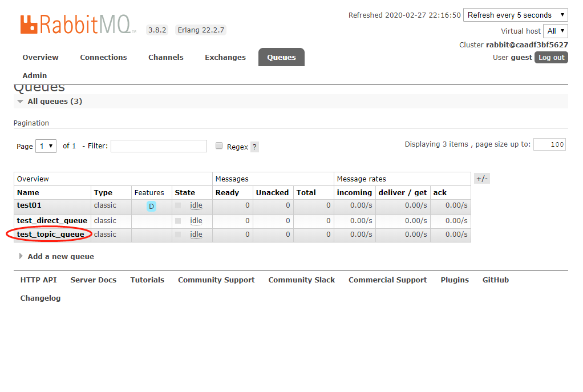Image resolution: width=583 pixels, height=392 pixels.
Task: Click the 3.8.2 version label
Action: point(157,30)
